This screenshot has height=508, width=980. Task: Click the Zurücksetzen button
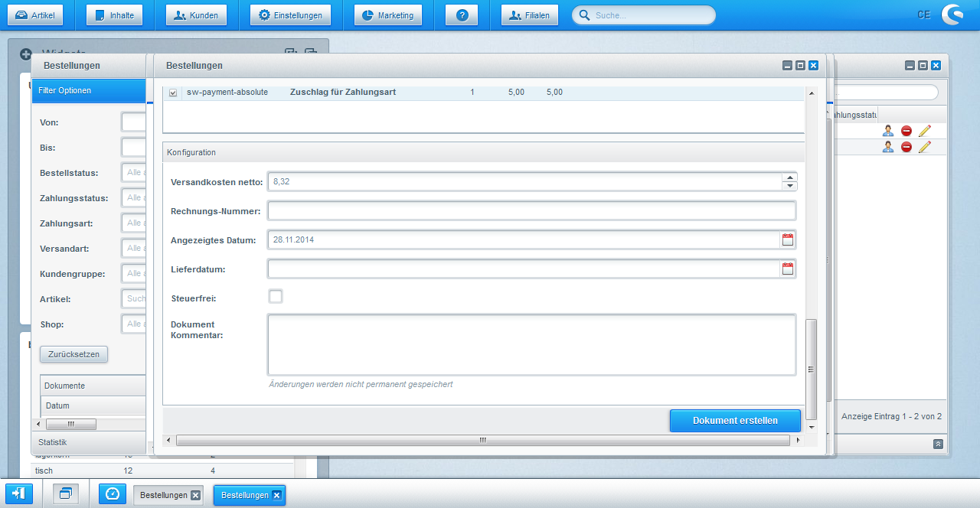point(73,353)
